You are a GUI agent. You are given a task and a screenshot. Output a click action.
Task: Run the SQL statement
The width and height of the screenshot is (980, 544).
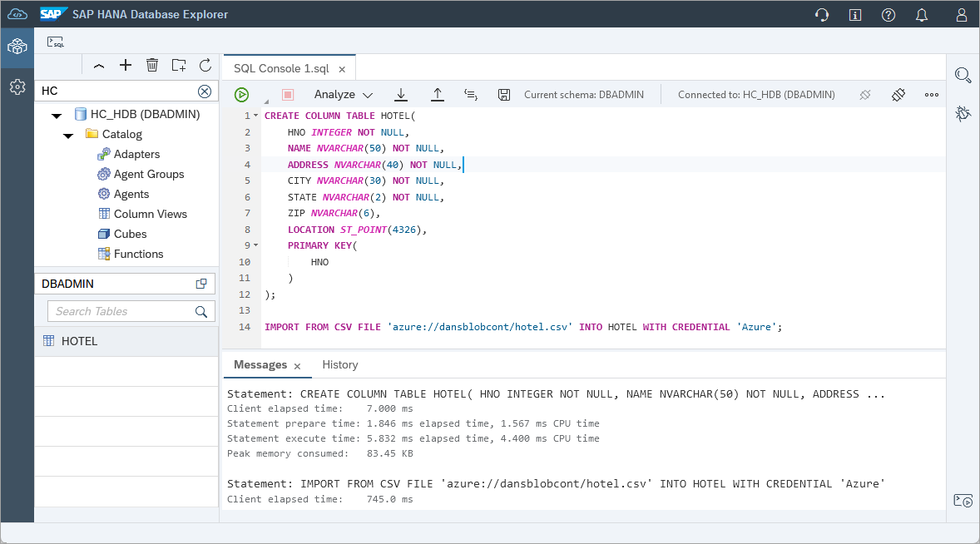(x=242, y=95)
